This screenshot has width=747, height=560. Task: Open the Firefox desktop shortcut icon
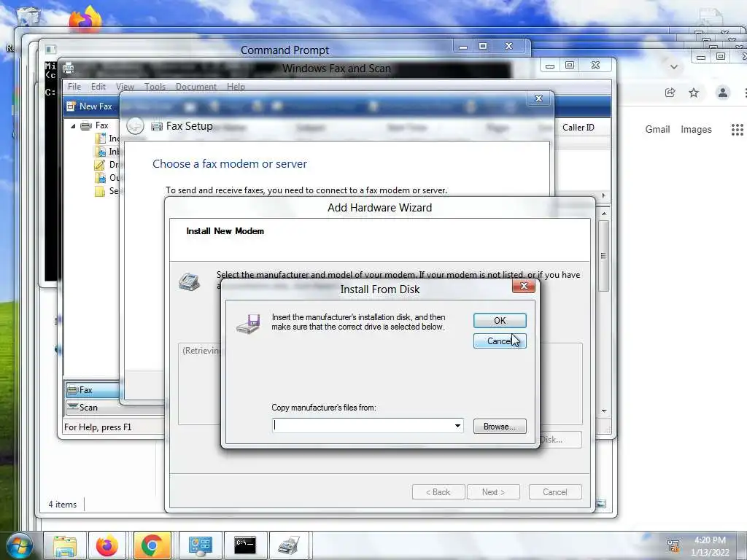(85, 19)
